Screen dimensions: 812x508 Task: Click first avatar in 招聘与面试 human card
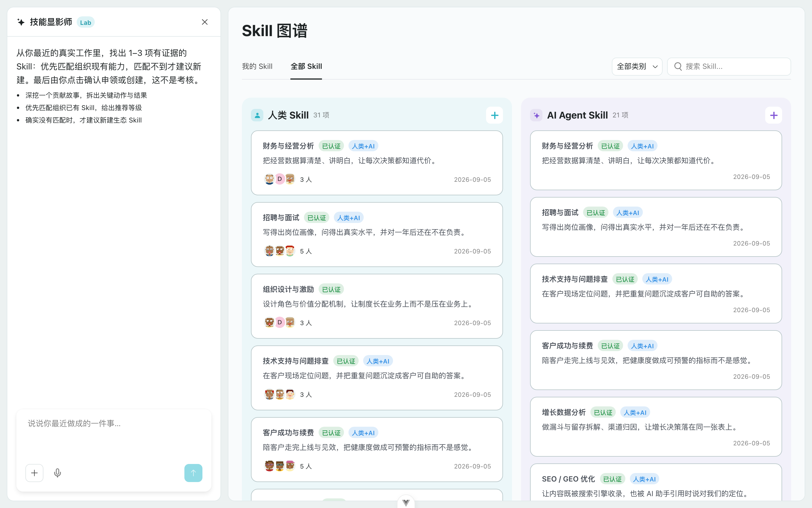tap(270, 251)
